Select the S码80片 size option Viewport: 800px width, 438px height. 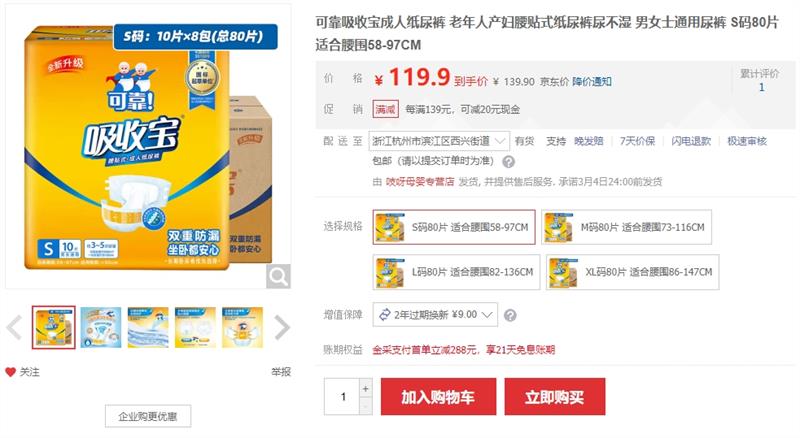[454, 227]
